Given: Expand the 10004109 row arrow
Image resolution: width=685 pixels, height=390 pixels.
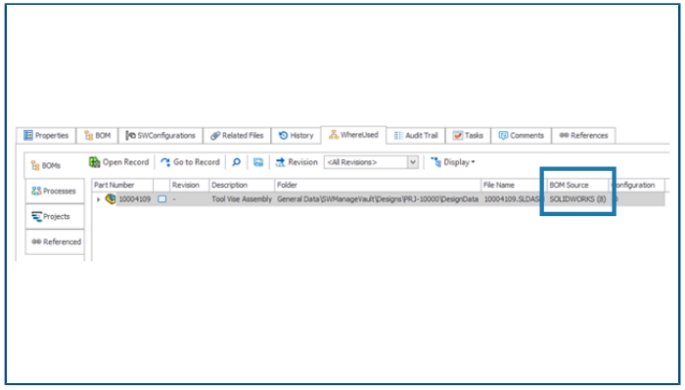Looking at the screenshot, I should tap(98, 199).
